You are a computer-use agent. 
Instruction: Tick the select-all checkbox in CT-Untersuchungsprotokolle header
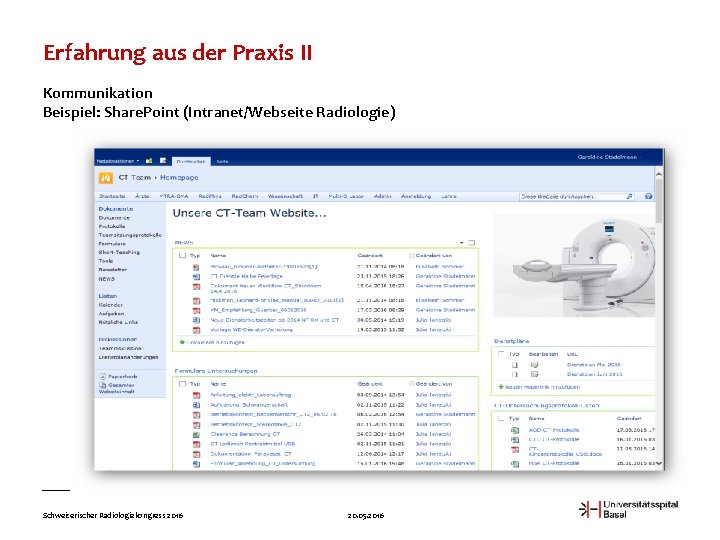click(501, 418)
